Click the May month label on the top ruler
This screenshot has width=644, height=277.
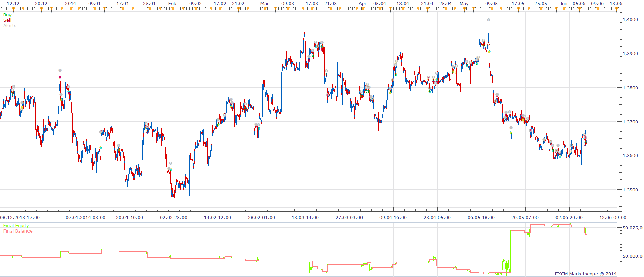click(x=464, y=4)
